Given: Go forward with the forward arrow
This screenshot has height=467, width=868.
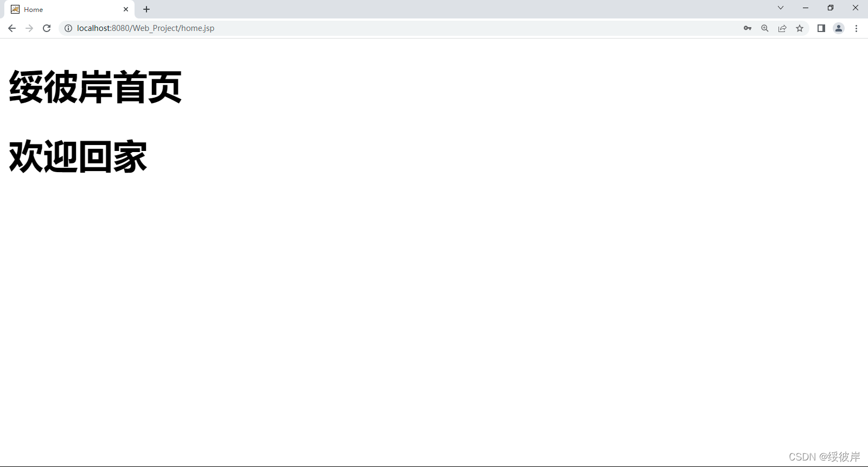Looking at the screenshot, I should coord(29,28).
